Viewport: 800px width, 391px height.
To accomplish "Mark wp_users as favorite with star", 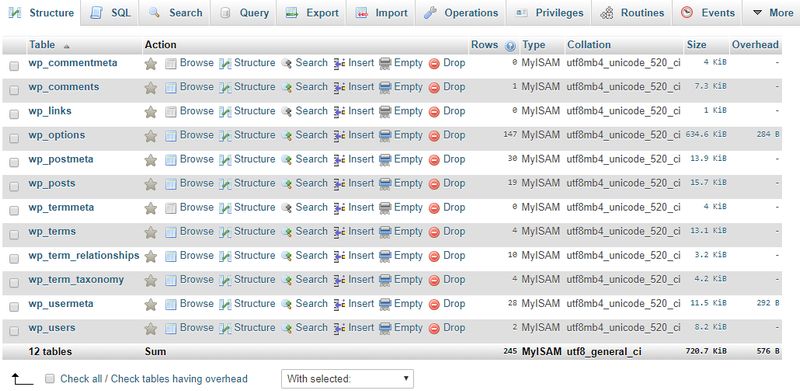I will tap(151, 328).
